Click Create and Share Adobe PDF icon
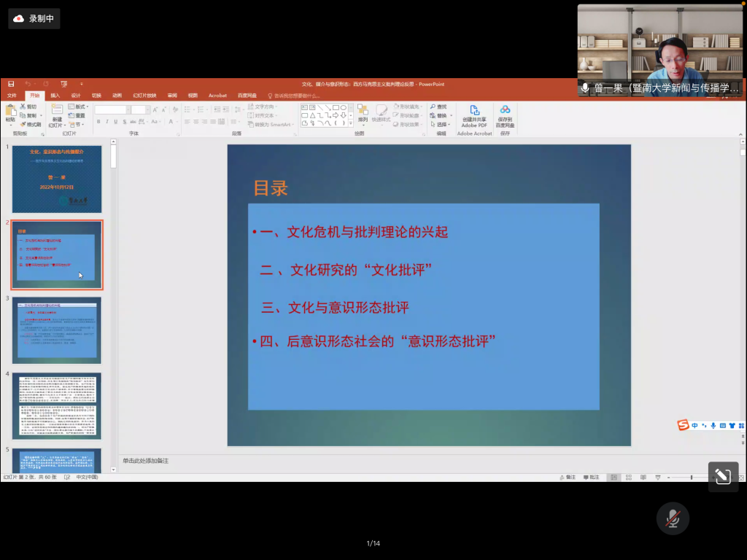This screenshot has height=560, width=747. click(474, 111)
